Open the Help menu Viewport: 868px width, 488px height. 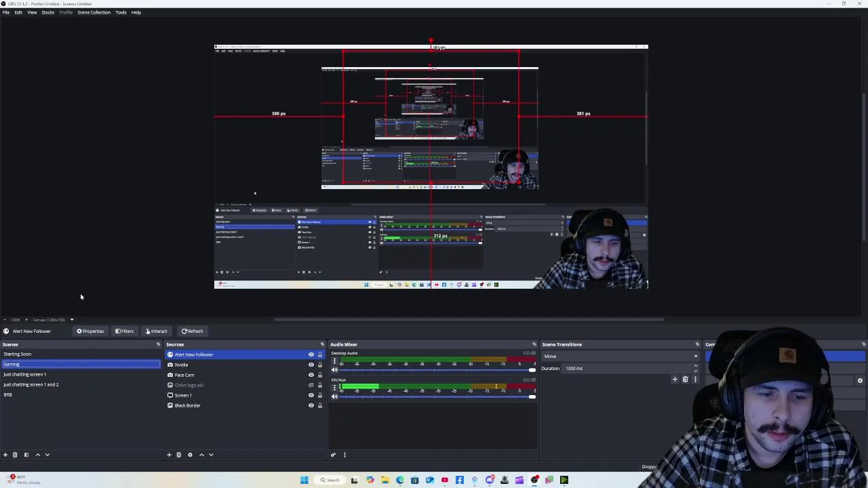tap(136, 12)
